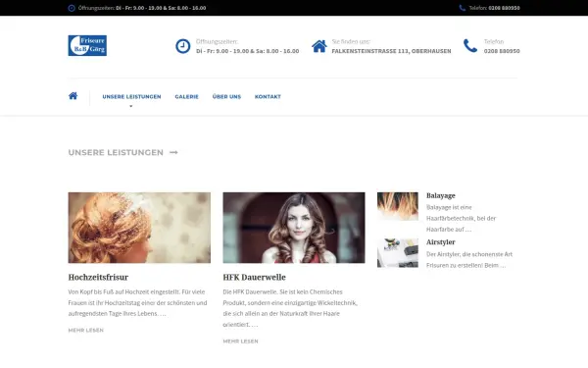Click the Airstyler thumbnail image

(398, 253)
